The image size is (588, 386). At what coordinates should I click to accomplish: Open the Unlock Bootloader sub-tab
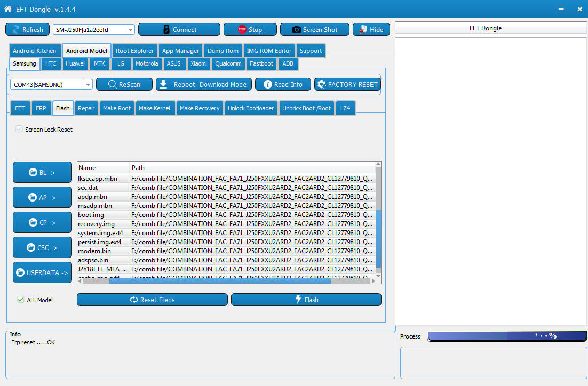[x=251, y=108]
